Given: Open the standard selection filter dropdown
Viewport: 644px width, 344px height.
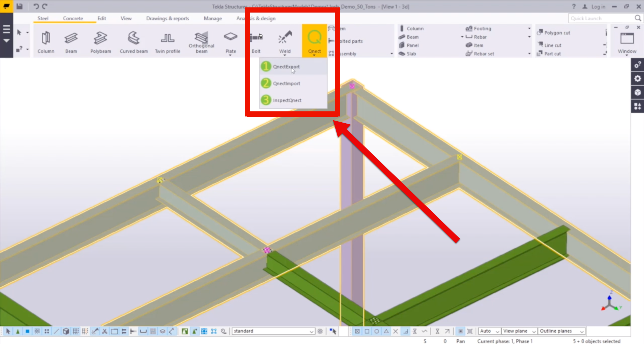Looking at the screenshot, I should (273, 331).
